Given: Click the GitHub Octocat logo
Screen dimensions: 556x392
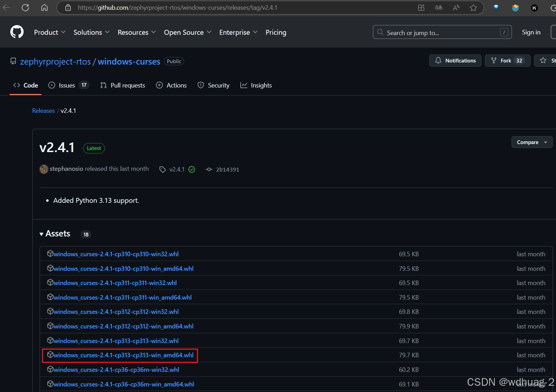Looking at the screenshot, I should pos(17,32).
